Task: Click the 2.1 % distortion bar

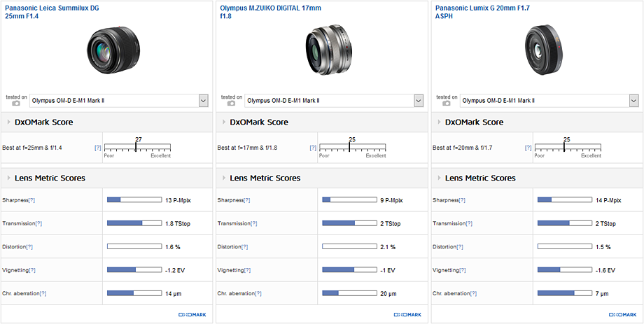Action: point(349,247)
